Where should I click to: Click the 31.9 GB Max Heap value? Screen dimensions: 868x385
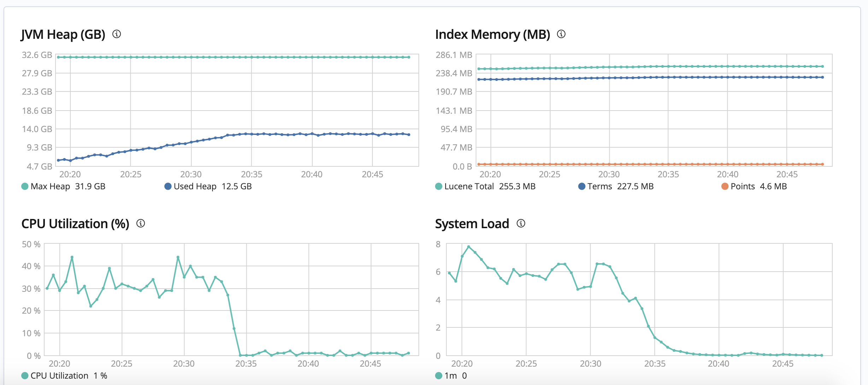pyautogui.click(x=90, y=186)
